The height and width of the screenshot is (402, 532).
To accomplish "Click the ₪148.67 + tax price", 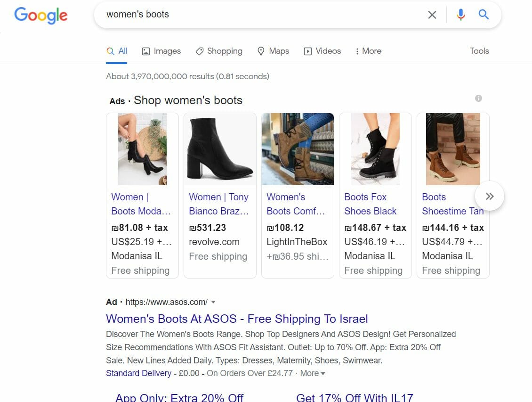I will tap(375, 228).
